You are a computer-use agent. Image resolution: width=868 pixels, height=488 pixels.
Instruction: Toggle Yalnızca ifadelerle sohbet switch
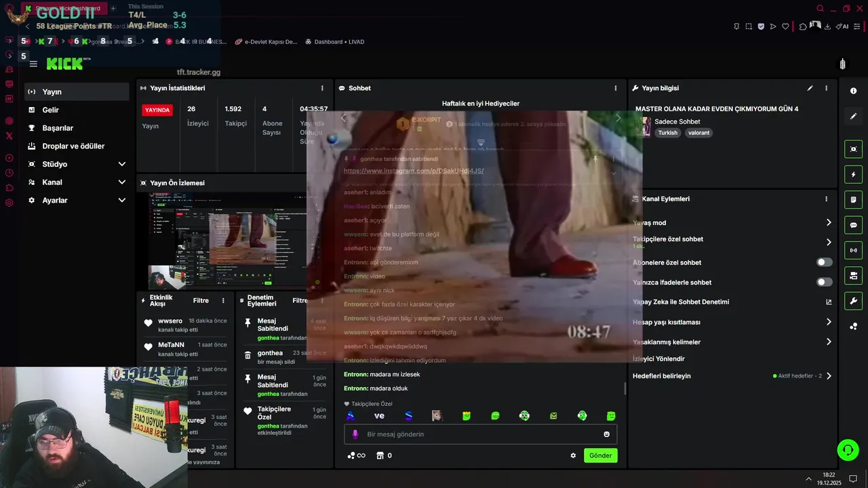click(825, 282)
